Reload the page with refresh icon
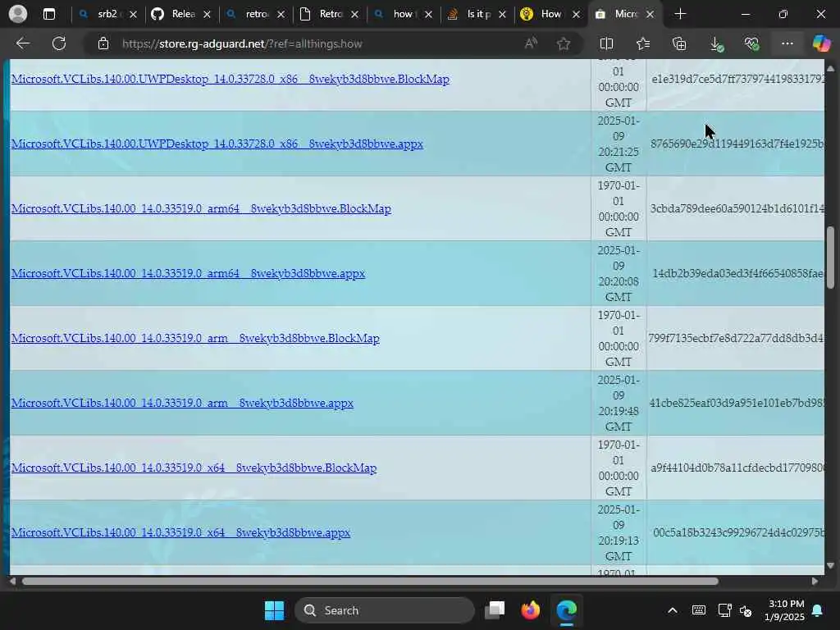Viewport: 840px width, 630px height. pyautogui.click(x=59, y=43)
